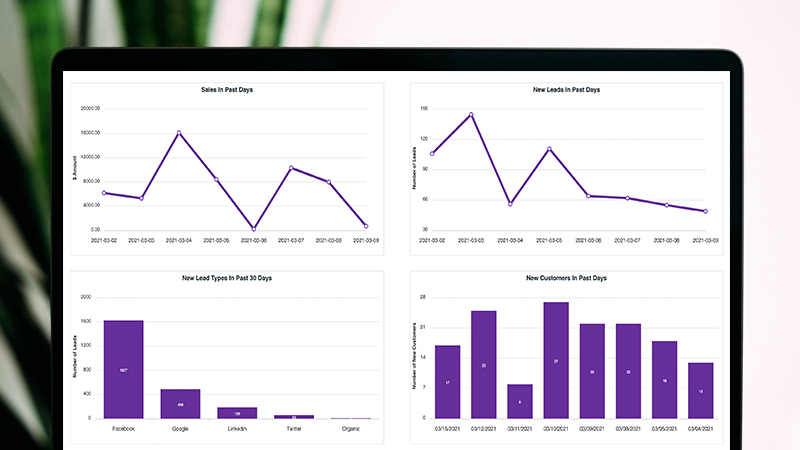Click the 'New Customers In Past Days' title
Viewport: 800px width, 450px height.
(566, 278)
